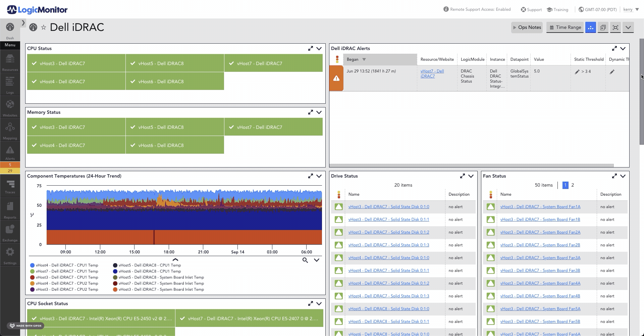Click the Ops Notes button
This screenshot has width=644, height=336.
tap(527, 28)
